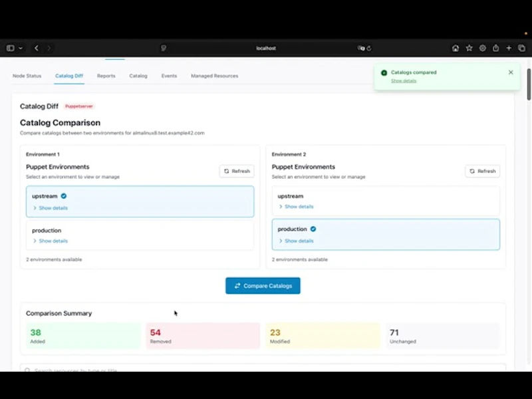Click green success icon in notification
The height and width of the screenshot is (399, 532).
(384, 72)
